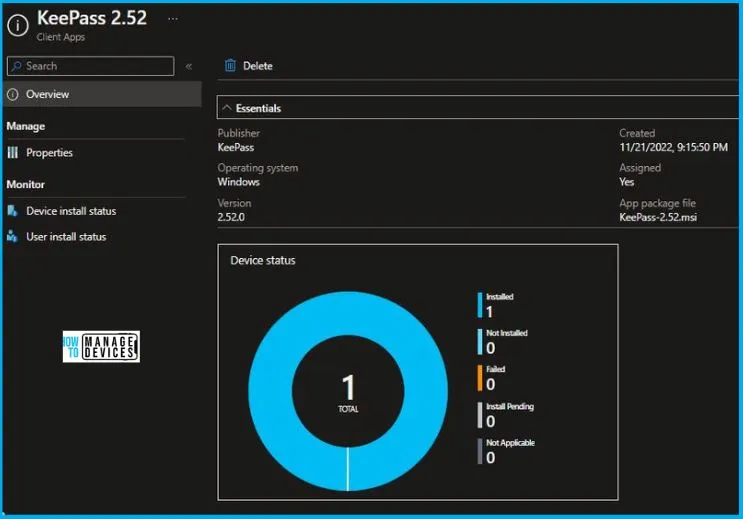Click the Monitor section heading

click(x=26, y=185)
